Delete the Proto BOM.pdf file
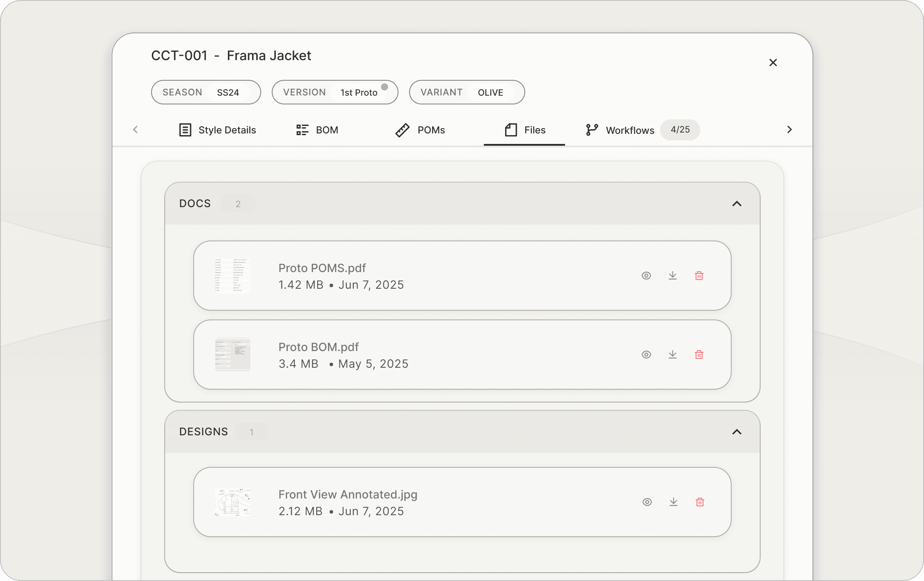The width and height of the screenshot is (924, 581). pyautogui.click(x=699, y=355)
